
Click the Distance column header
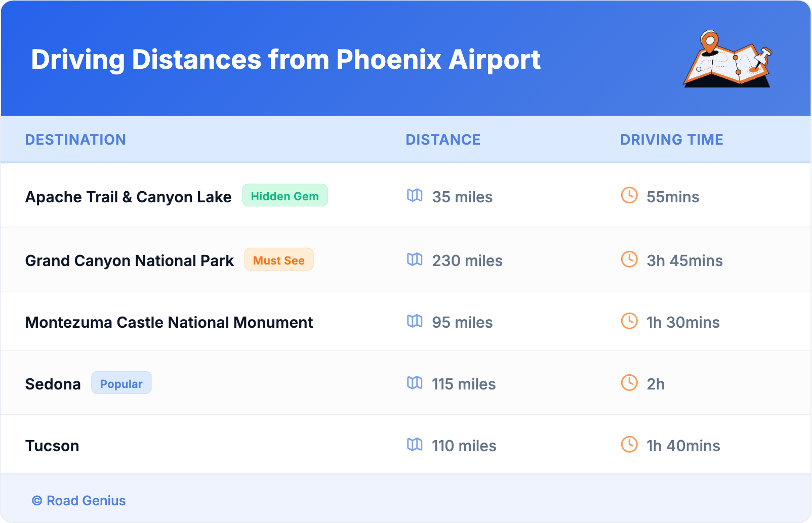(x=443, y=140)
